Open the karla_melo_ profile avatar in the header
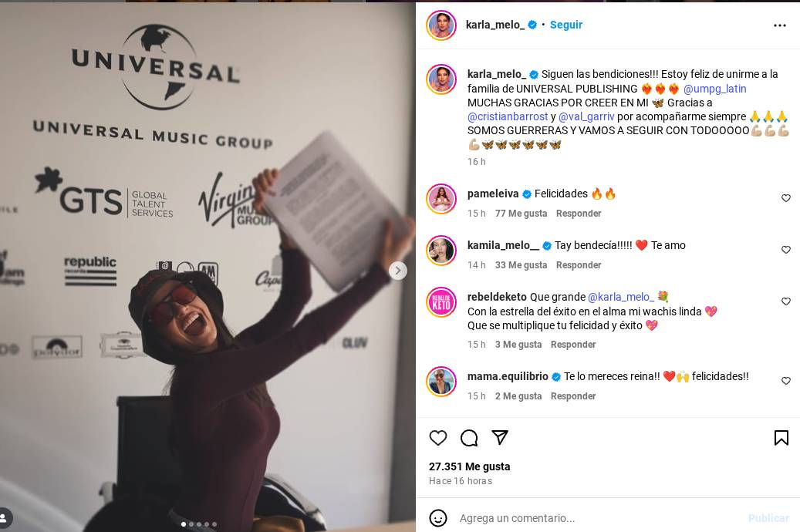The image size is (800, 532). 441,25
